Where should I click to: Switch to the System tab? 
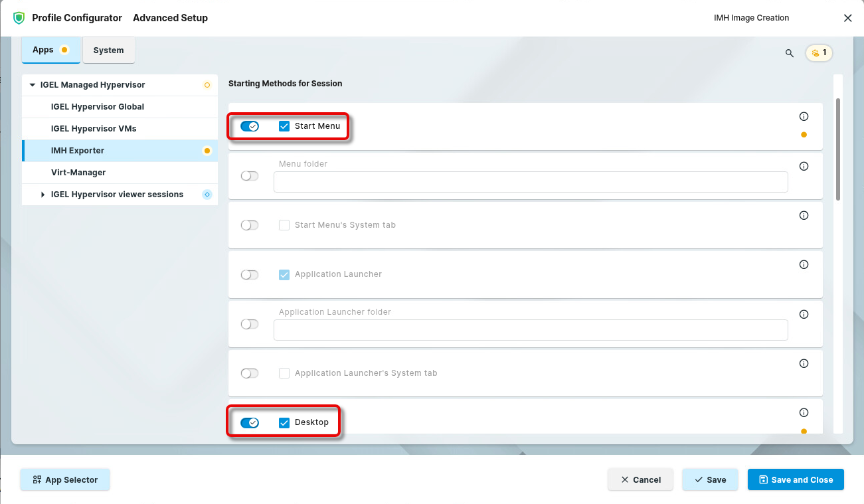pos(108,50)
